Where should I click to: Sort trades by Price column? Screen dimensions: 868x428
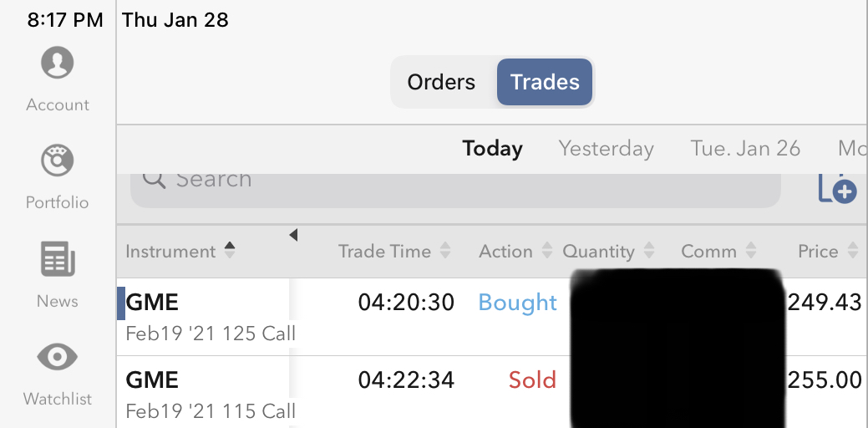point(827,251)
